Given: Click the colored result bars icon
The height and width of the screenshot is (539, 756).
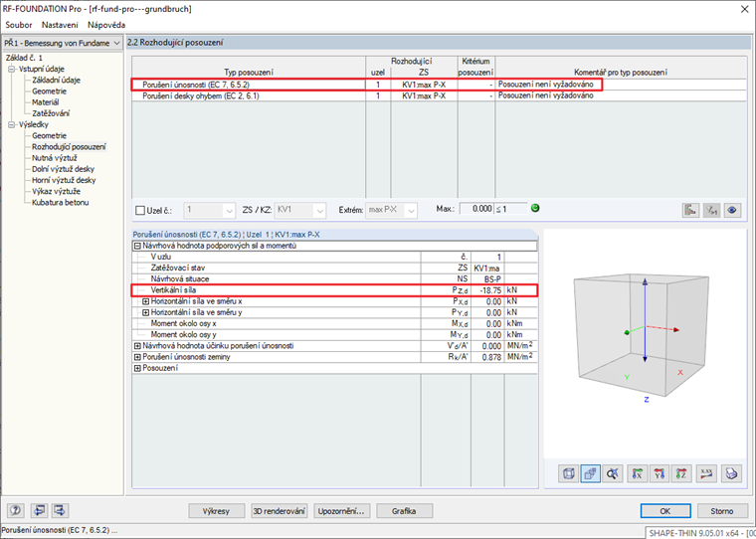Looking at the screenshot, I should click(x=691, y=210).
